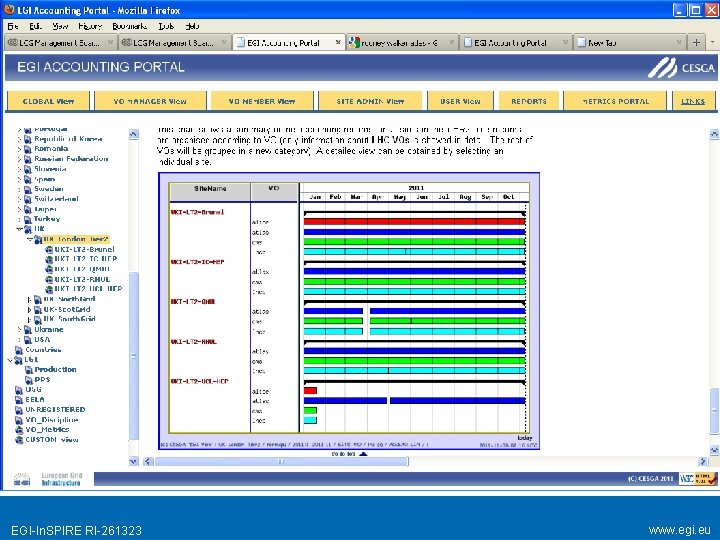Collapse the UK London Tier2 tree node
This screenshot has height=540, width=720.
(30, 239)
